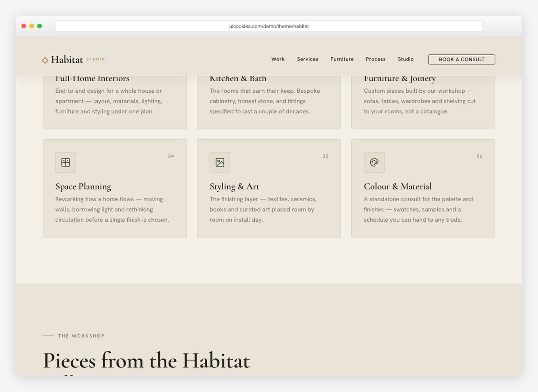This screenshot has width=538, height=392.
Task: Click the "The Workshop" section label
Action: (x=81, y=336)
